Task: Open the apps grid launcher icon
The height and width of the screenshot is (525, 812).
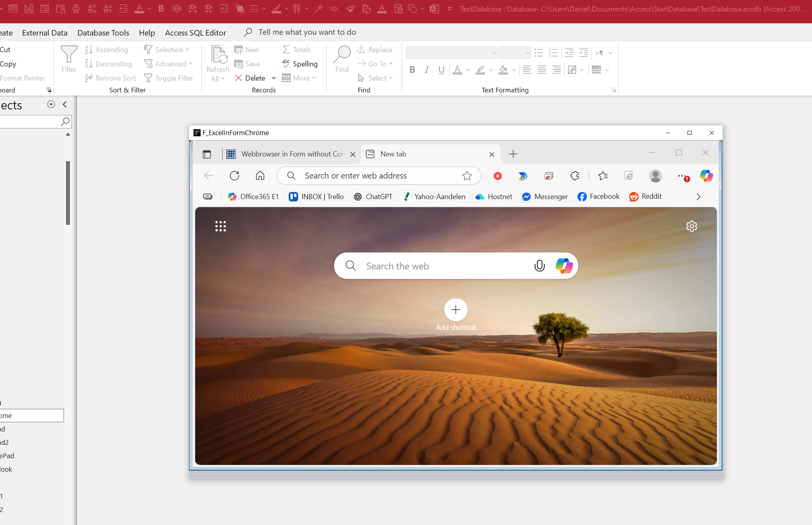Action: tap(220, 226)
